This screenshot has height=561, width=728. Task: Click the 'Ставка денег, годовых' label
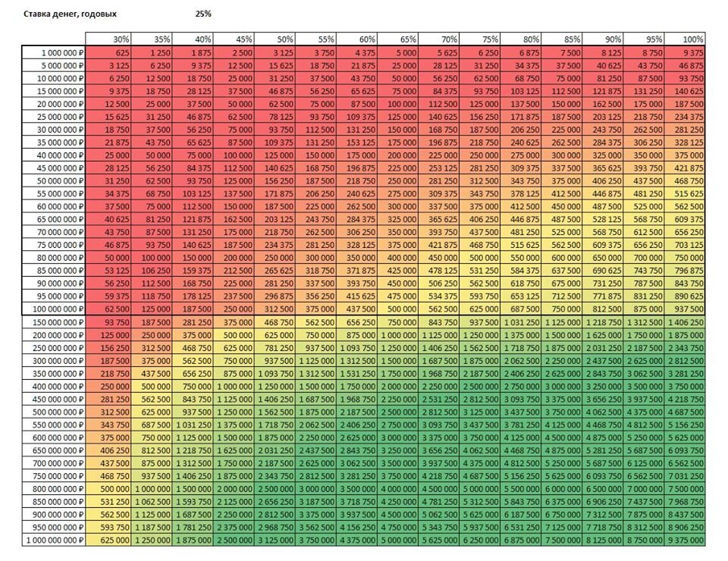(x=70, y=14)
